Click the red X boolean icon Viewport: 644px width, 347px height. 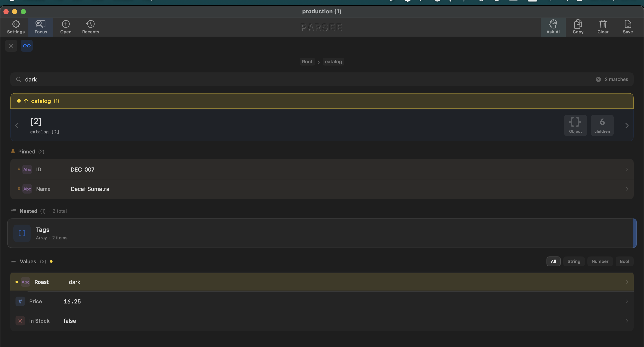20,321
